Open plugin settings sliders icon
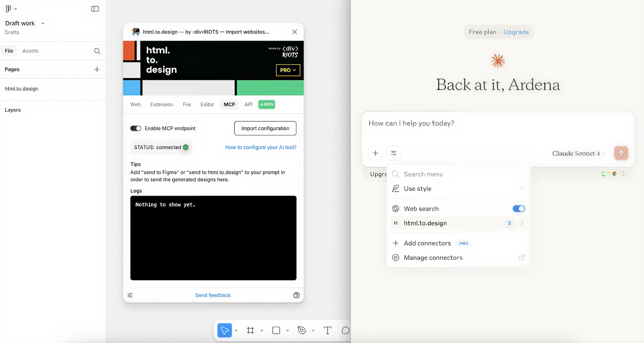This screenshot has width=644, height=343. (x=130, y=295)
